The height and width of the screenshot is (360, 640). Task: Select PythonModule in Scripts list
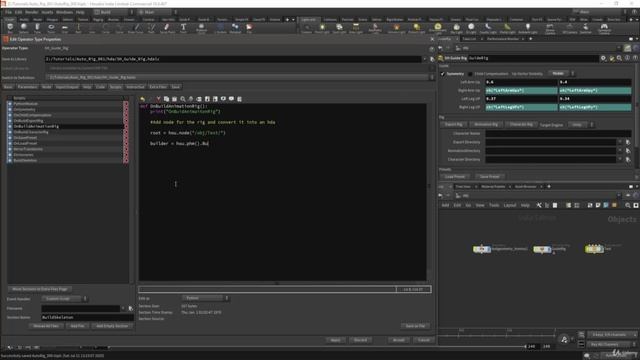(65, 104)
